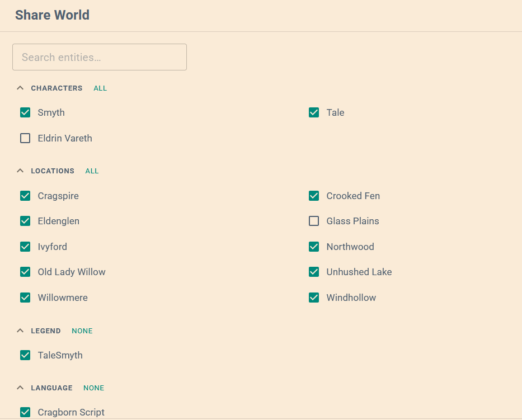Viewport: 522px width, 420px height.
Task: Click the Windhollow label
Action: [x=351, y=298]
